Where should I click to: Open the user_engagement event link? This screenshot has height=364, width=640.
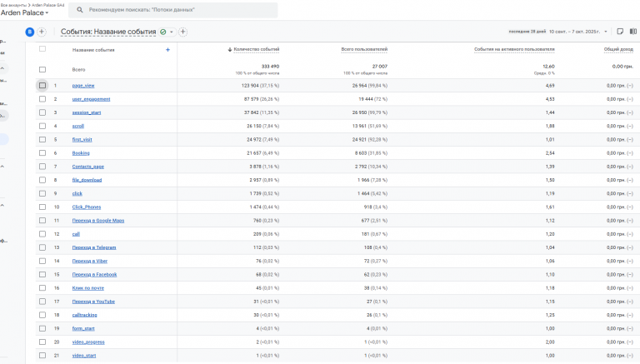pyautogui.click(x=91, y=99)
